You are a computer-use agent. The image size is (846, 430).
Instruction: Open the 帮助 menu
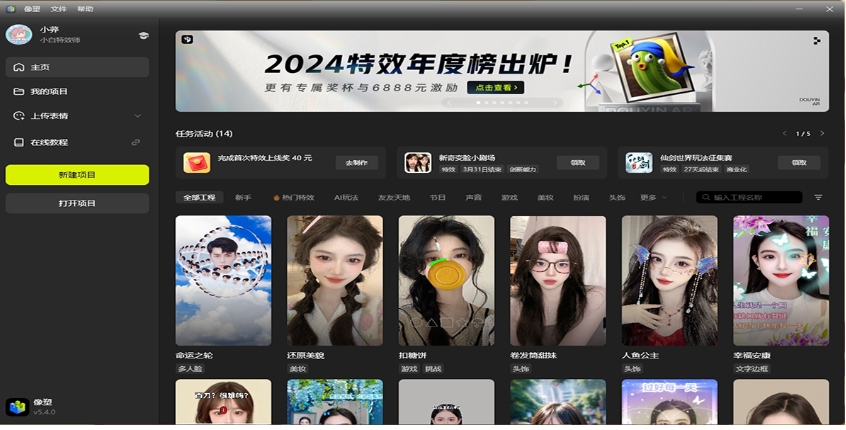[x=85, y=9]
